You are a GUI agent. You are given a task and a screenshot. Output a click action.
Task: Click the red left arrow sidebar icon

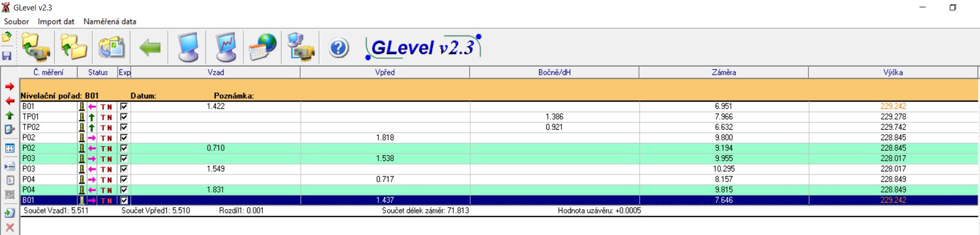[9, 101]
